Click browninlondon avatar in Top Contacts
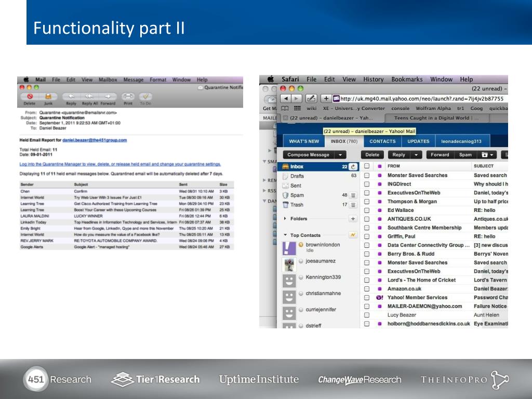Screen dimensions: 532x399 (289, 248)
